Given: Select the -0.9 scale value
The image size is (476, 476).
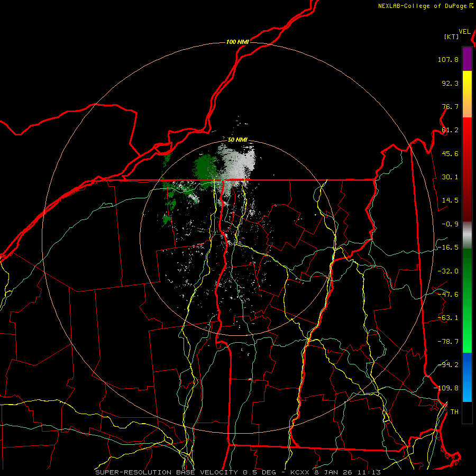Looking at the screenshot, I should [x=450, y=224].
